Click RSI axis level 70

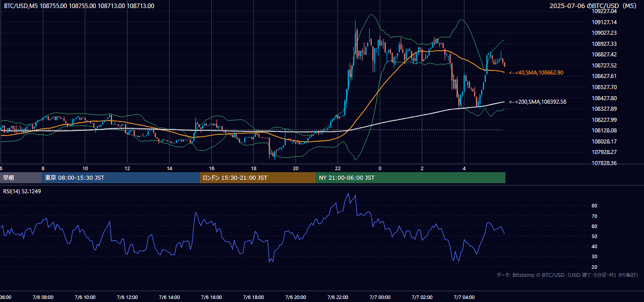point(595,216)
